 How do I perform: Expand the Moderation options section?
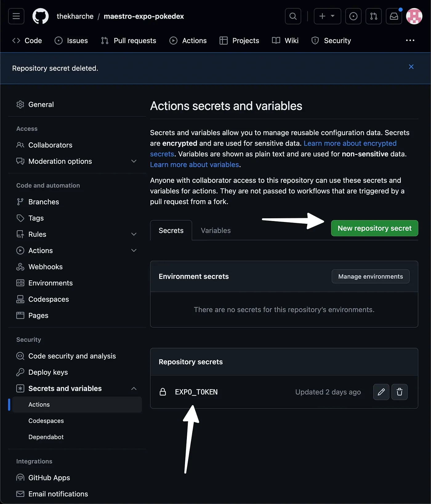tap(134, 161)
